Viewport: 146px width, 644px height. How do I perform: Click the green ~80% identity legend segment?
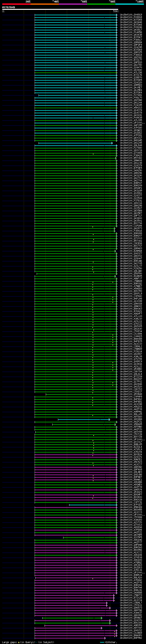coord(101,4)
